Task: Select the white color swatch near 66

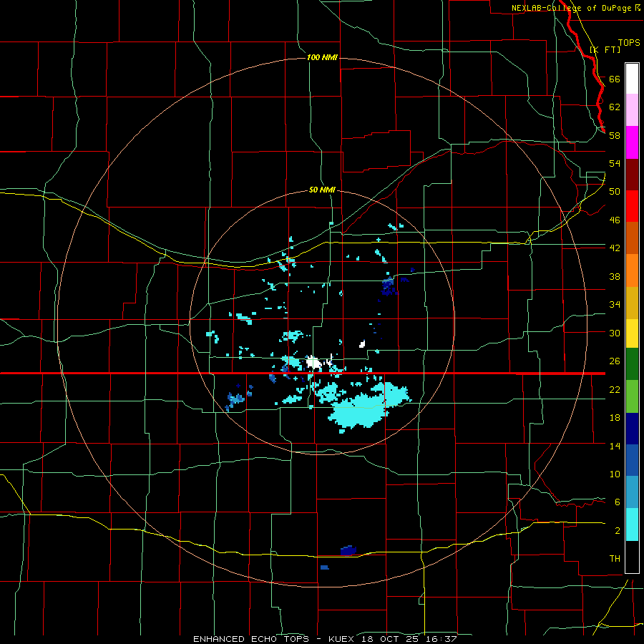Action: (x=632, y=79)
